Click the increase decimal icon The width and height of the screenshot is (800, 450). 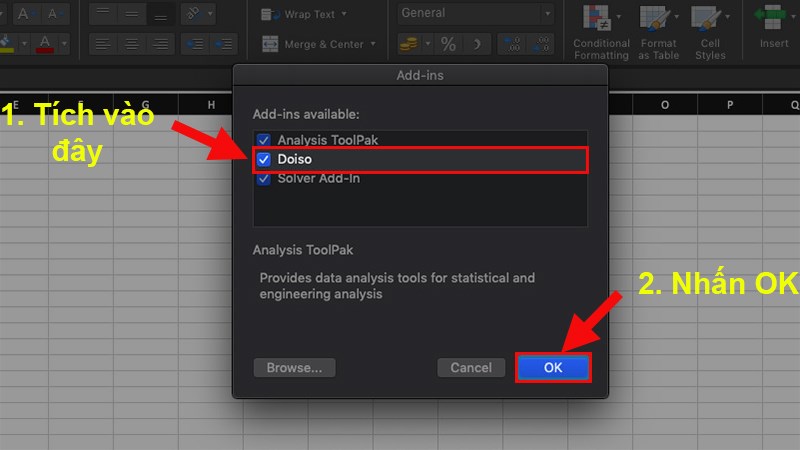pos(513,44)
